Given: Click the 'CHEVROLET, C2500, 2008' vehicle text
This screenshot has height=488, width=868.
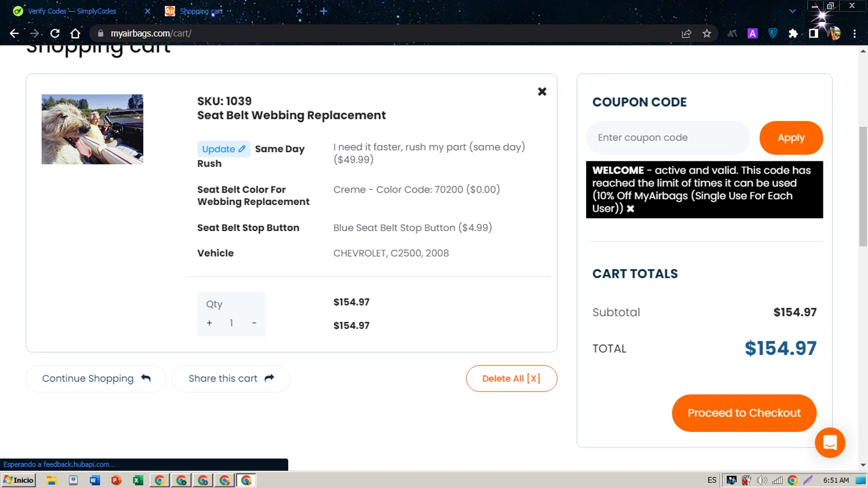Looking at the screenshot, I should click(391, 253).
